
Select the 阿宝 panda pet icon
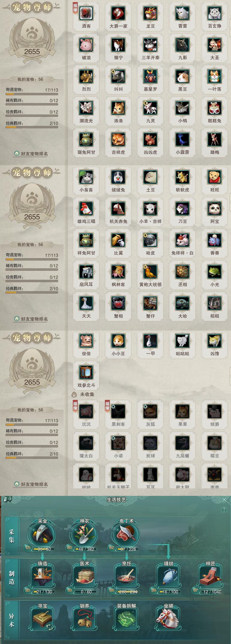[x=214, y=209]
